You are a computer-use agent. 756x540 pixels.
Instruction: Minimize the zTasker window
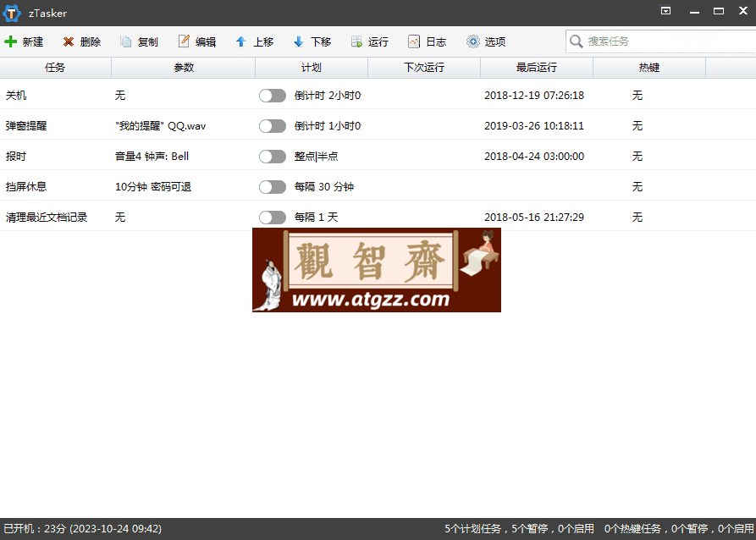tap(694, 12)
